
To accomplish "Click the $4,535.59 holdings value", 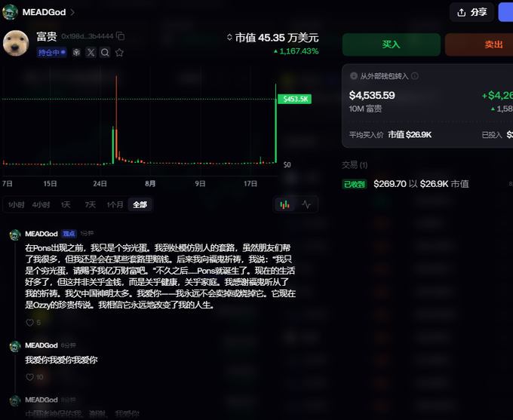I will click(x=372, y=96).
